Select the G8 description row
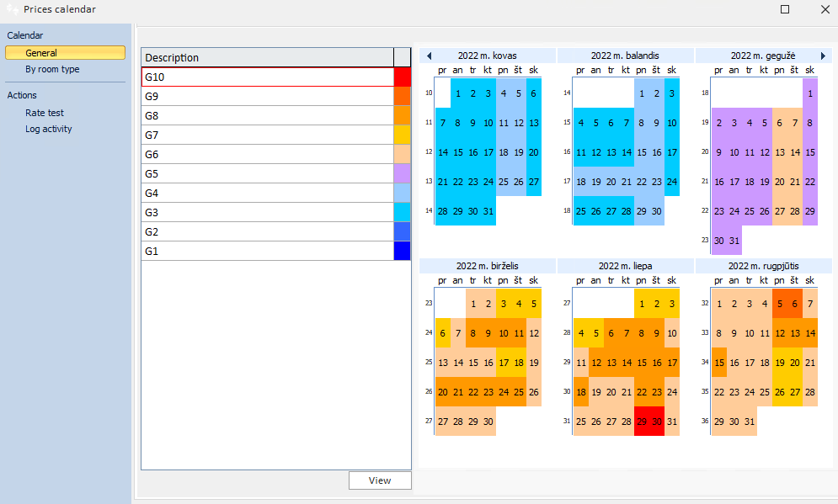Screen dimensions: 838x504 268,115
